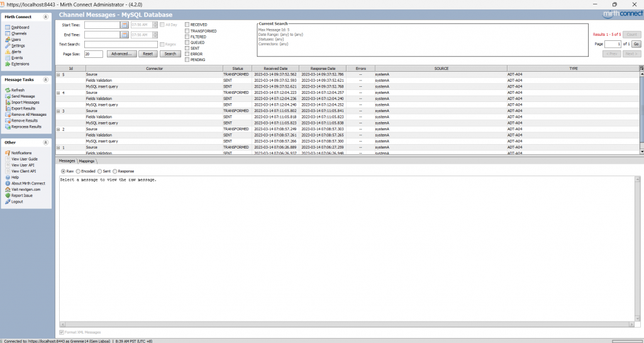This screenshot has height=343, width=644.
Task: Collapse message Id 2 row
Action: (58, 129)
